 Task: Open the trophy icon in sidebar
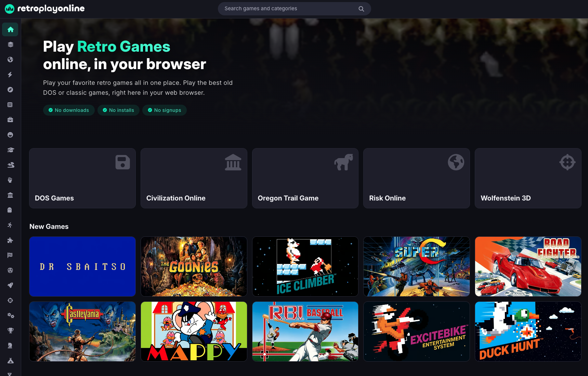click(10, 330)
